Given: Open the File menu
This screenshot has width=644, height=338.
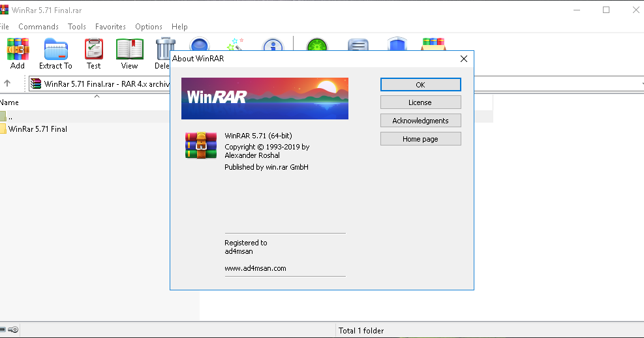Looking at the screenshot, I should [x=4, y=26].
